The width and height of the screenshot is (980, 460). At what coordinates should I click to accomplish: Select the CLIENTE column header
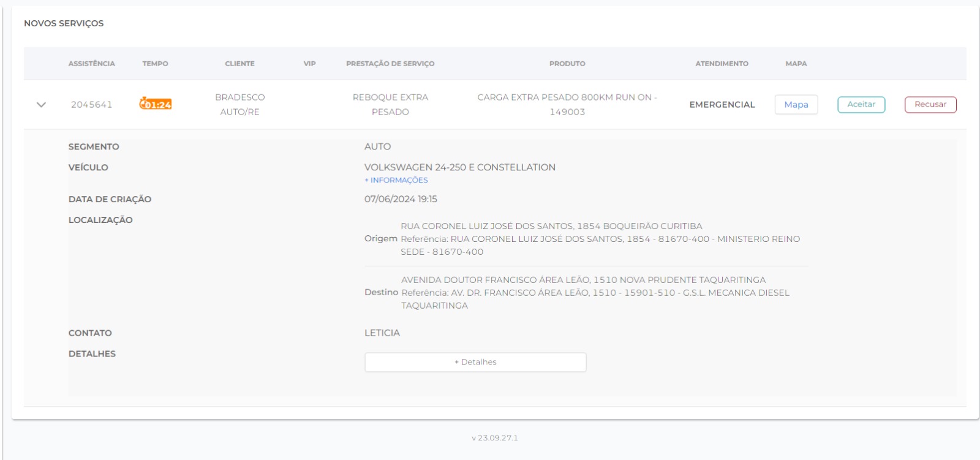(239, 64)
